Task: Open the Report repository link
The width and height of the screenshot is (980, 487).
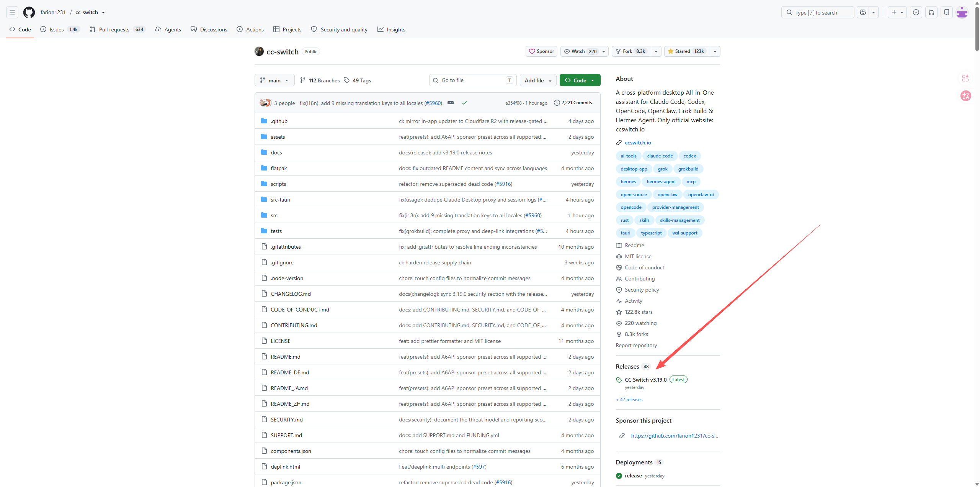Action: click(x=636, y=345)
